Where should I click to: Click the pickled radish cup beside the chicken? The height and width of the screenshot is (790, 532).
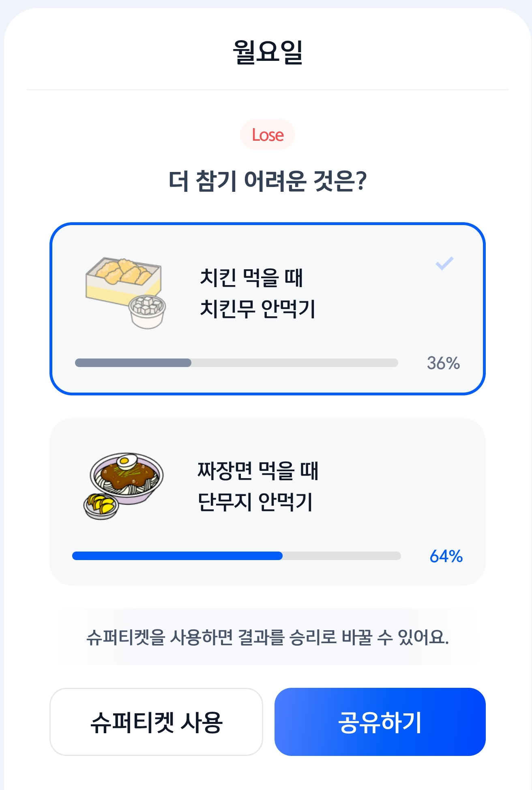coord(147,311)
